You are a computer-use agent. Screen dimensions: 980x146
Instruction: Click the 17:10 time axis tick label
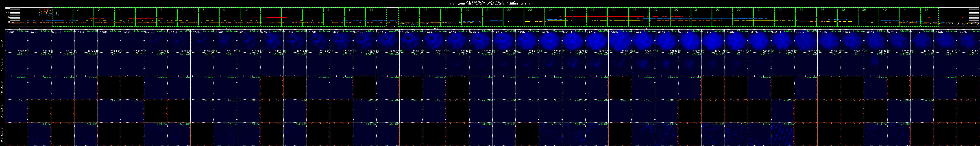point(227,28)
